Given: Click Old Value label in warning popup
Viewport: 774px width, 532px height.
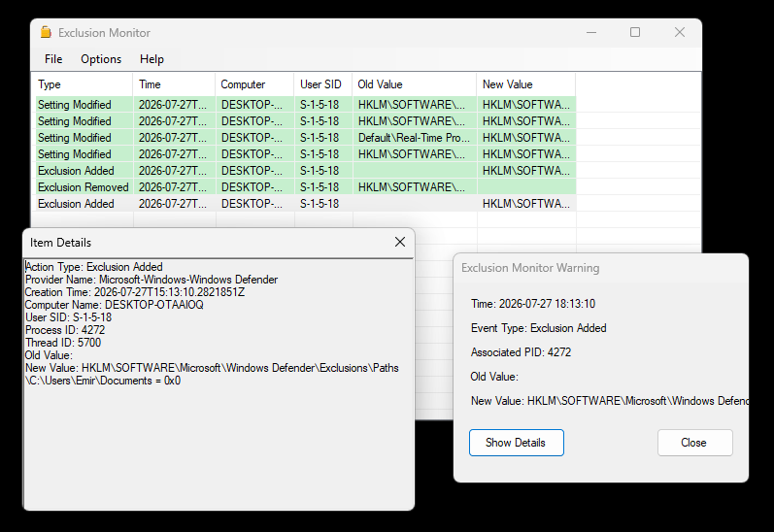Looking at the screenshot, I should (x=494, y=377).
